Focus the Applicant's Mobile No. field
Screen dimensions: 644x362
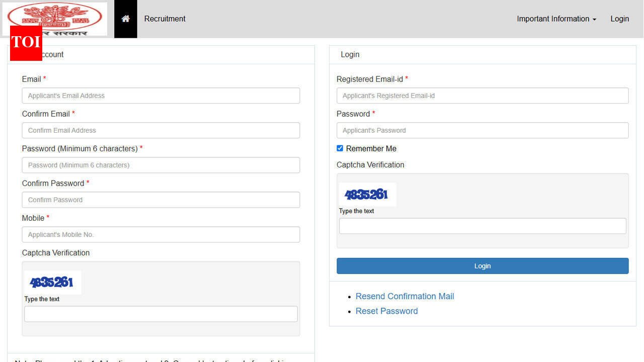[161, 234]
